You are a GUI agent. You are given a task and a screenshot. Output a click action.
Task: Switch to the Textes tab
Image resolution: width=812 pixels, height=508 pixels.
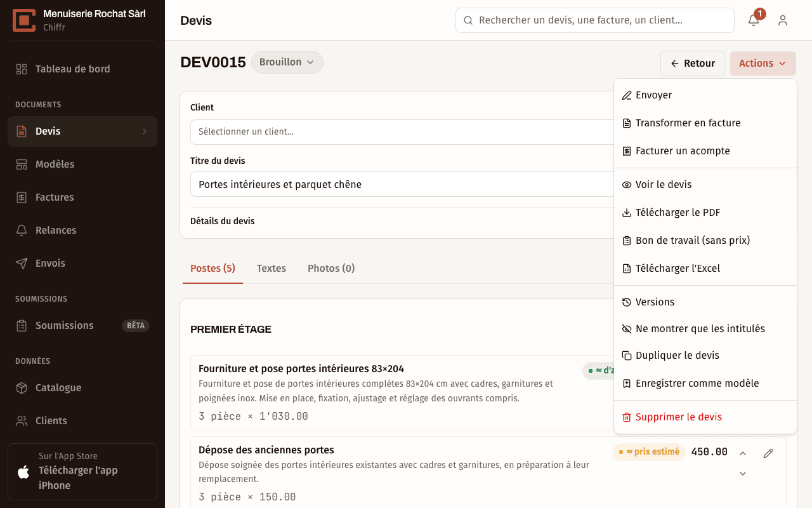pyautogui.click(x=272, y=269)
